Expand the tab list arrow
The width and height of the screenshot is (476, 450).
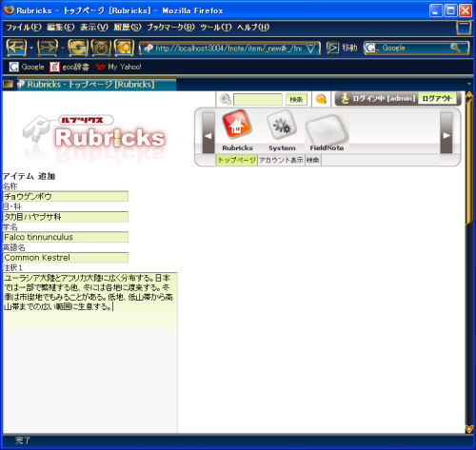[x=469, y=84]
